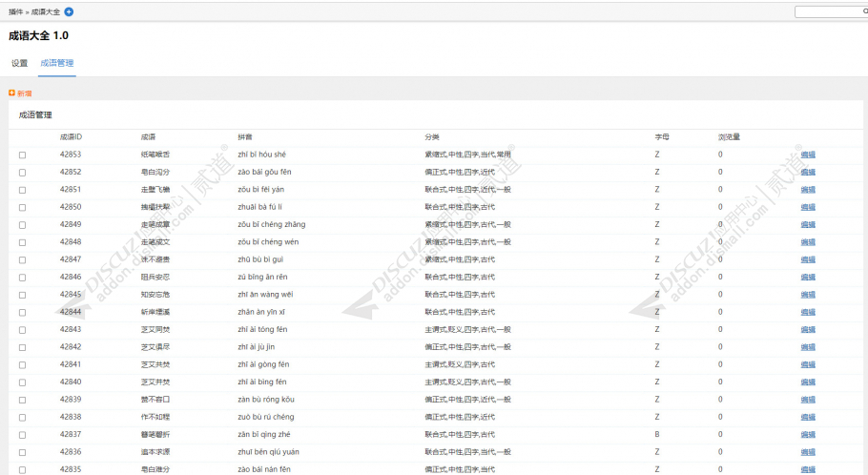Click the orange 新增 add icon

coord(11,93)
